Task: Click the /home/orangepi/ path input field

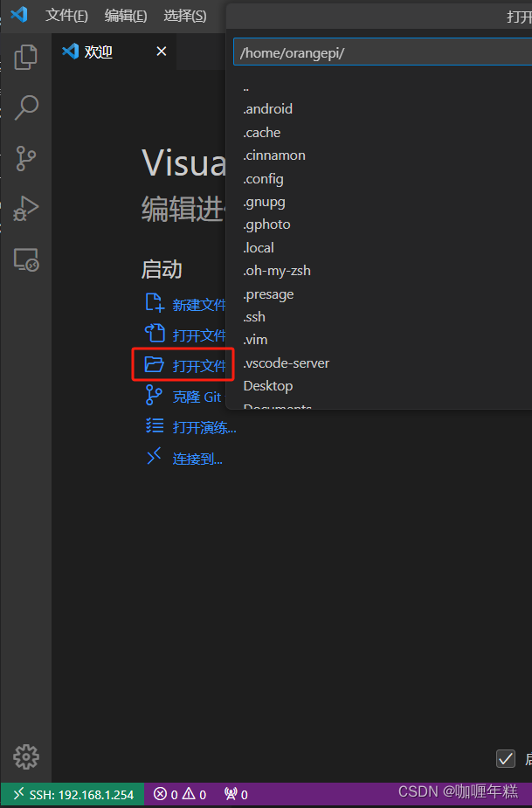Action: [x=376, y=52]
